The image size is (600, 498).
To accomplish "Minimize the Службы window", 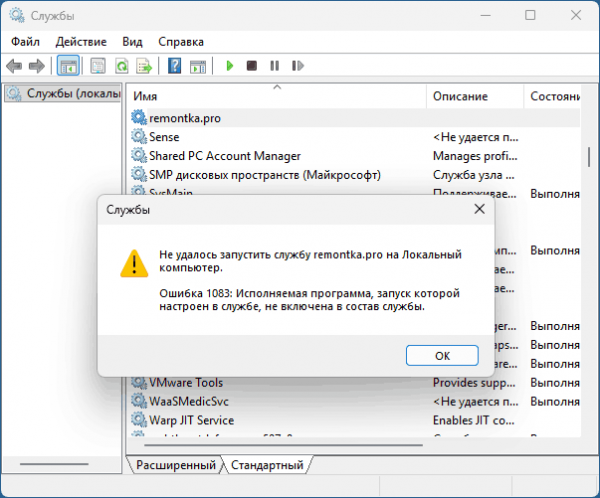I will (486, 15).
